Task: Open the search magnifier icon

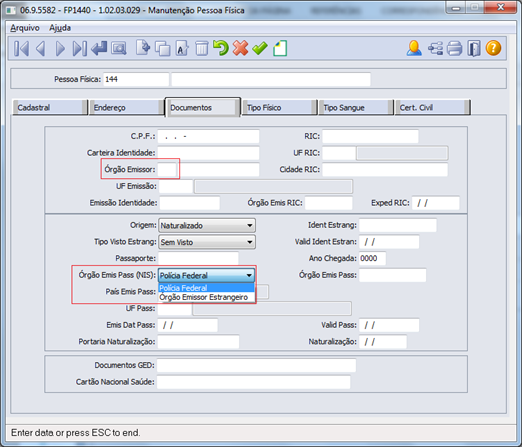Action: (119, 48)
